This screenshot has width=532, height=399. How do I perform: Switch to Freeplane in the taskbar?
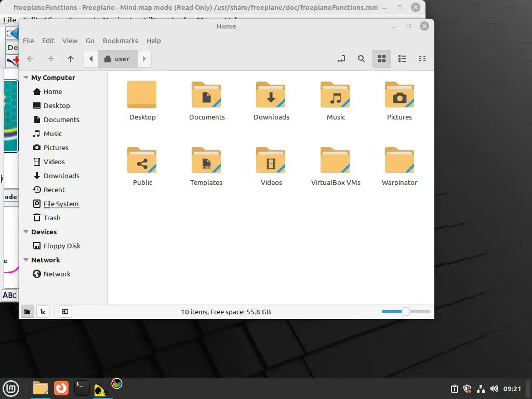point(100,390)
